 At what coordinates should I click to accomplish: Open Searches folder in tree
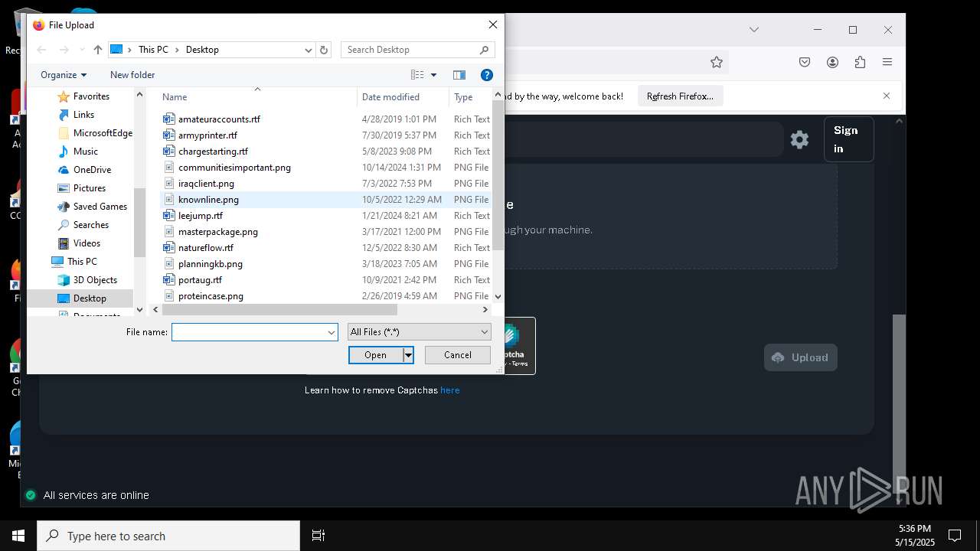click(x=91, y=225)
